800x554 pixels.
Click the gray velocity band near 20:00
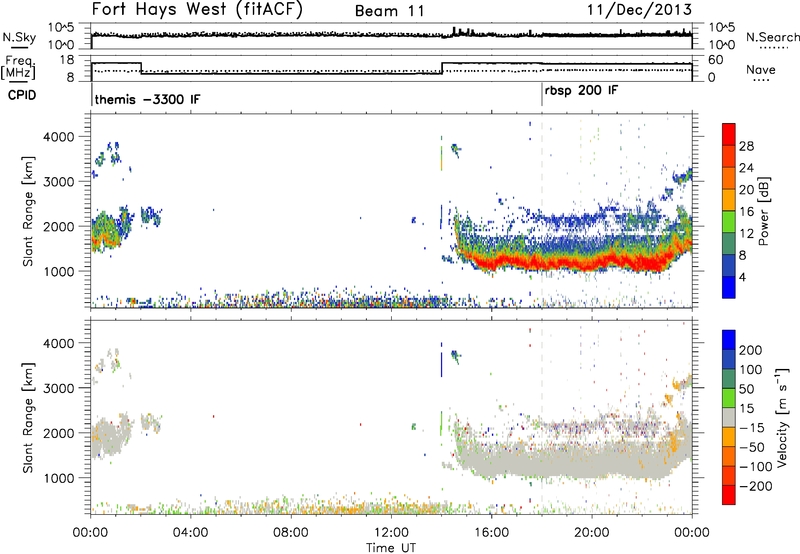592,464
